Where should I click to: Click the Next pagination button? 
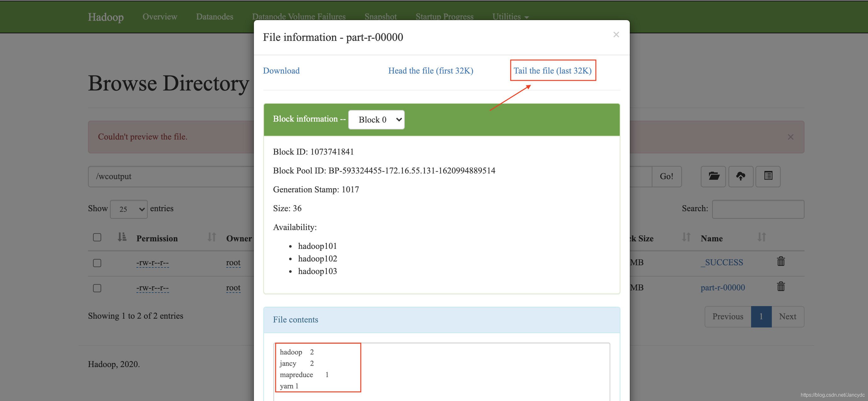point(788,316)
